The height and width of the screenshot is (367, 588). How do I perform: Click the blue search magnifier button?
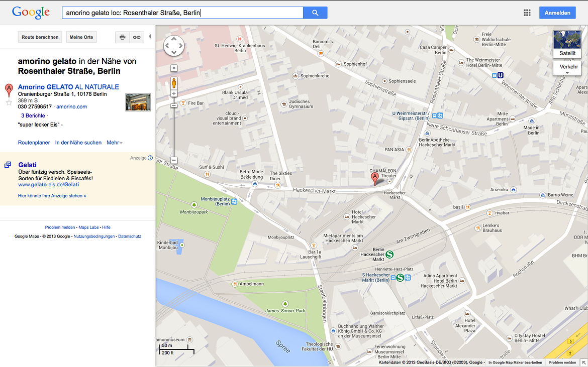(x=315, y=13)
